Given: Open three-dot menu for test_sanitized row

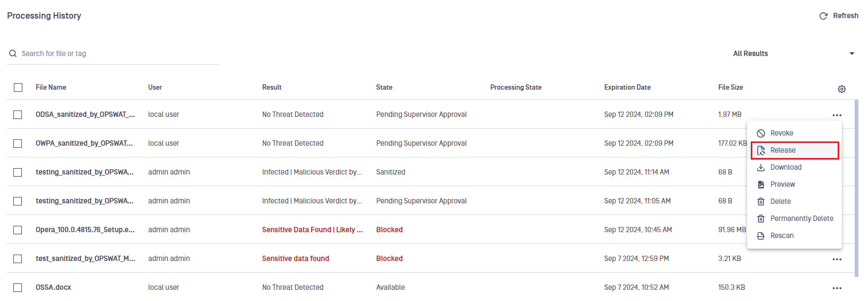Looking at the screenshot, I should tap(837, 259).
